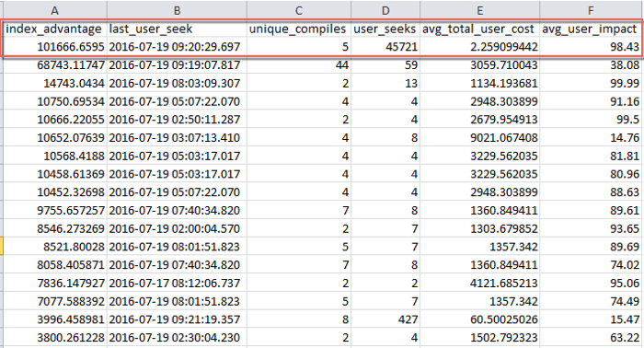Select cell with user_seeks value 45721
This screenshot has height=348, width=644.
[x=385, y=47]
